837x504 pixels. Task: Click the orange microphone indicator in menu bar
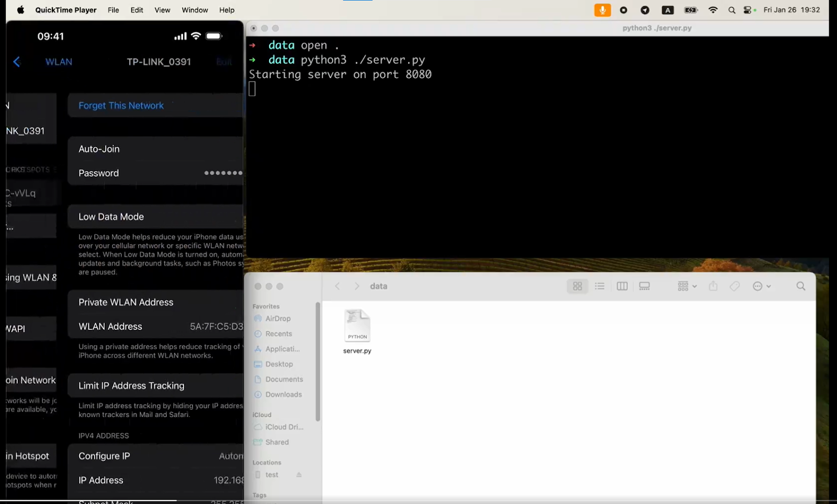tap(603, 10)
